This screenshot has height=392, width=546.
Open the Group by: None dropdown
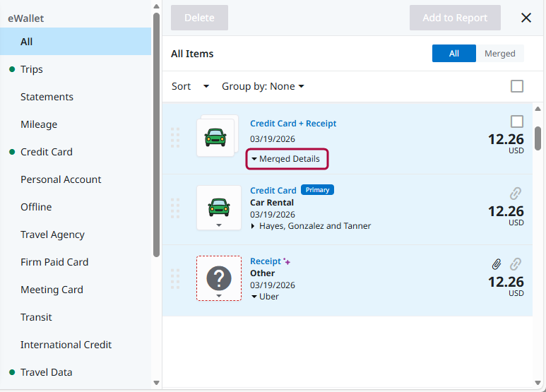(263, 86)
